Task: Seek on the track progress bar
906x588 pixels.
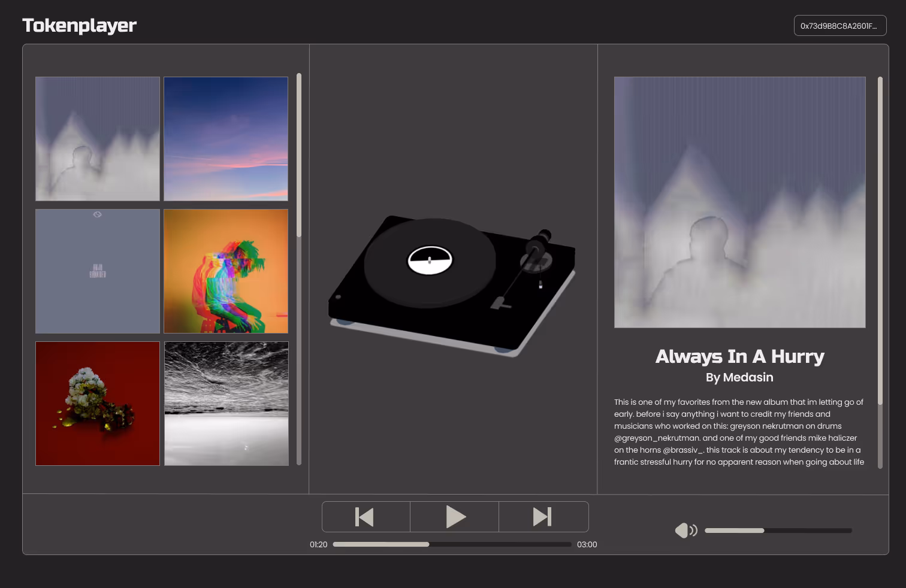Action: [452, 544]
